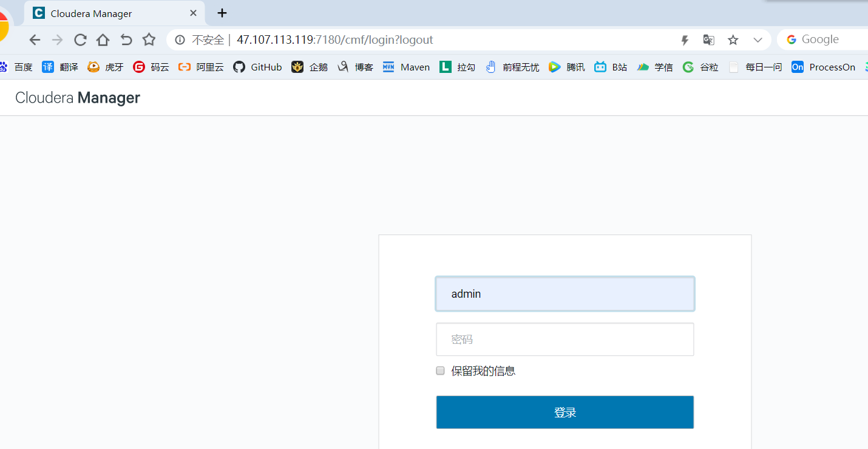Open the 学信 bookmark
Screen dimensions: 868x449
655,67
